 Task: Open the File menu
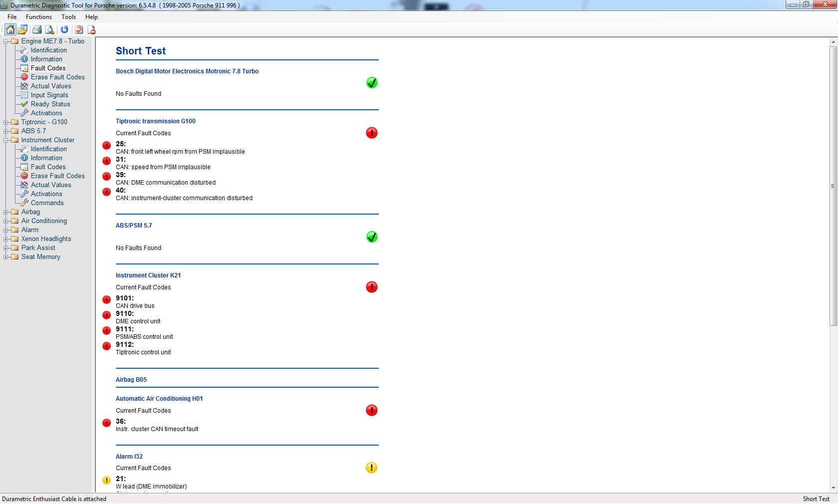[12, 17]
